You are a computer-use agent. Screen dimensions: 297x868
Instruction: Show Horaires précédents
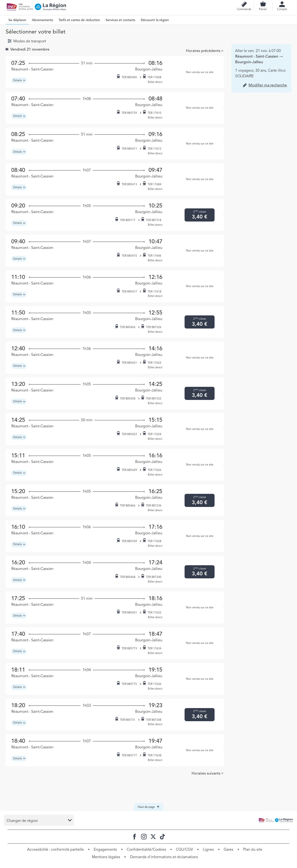coord(204,51)
